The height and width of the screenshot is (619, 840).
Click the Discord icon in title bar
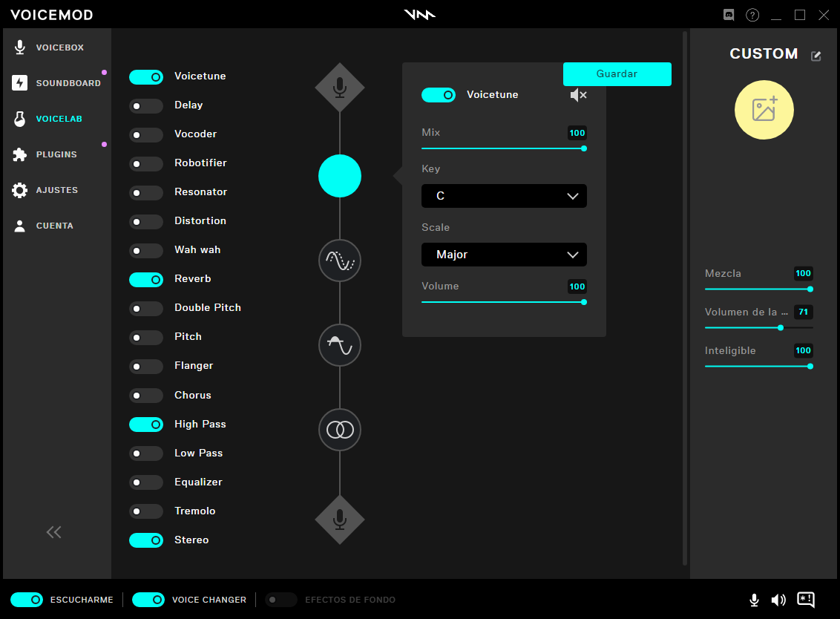pyautogui.click(x=729, y=15)
